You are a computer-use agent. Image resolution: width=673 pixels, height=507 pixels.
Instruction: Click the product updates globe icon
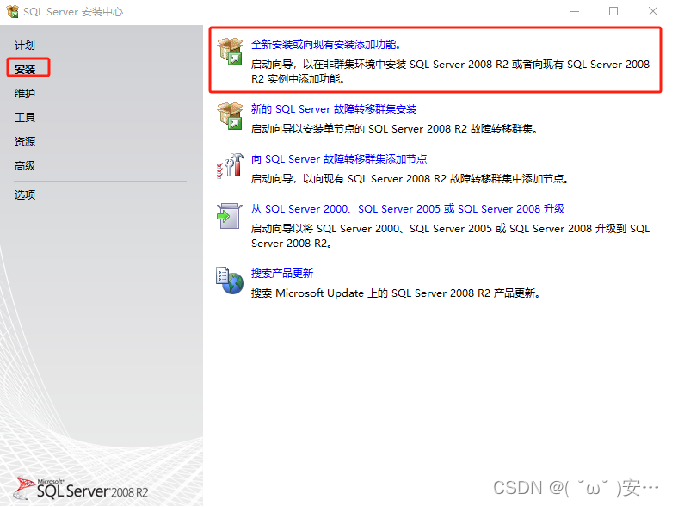(230, 280)
